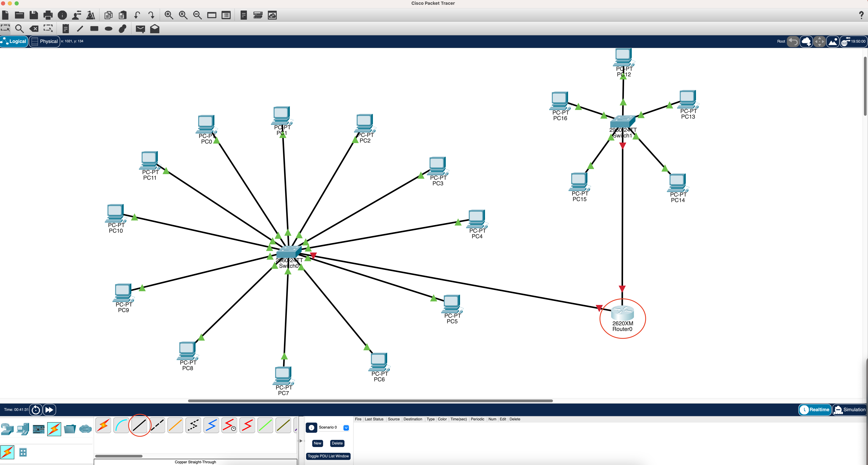This screenshot has height=465, width=868.
Task: Open a file with the folder icon
Action: 20,15
